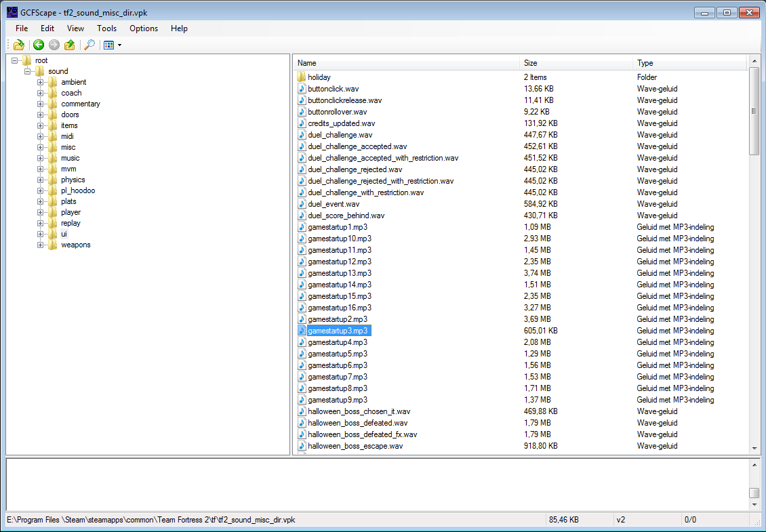
Task: Open the Options menu
Action: pyautogui.click(x=144, y=28)
